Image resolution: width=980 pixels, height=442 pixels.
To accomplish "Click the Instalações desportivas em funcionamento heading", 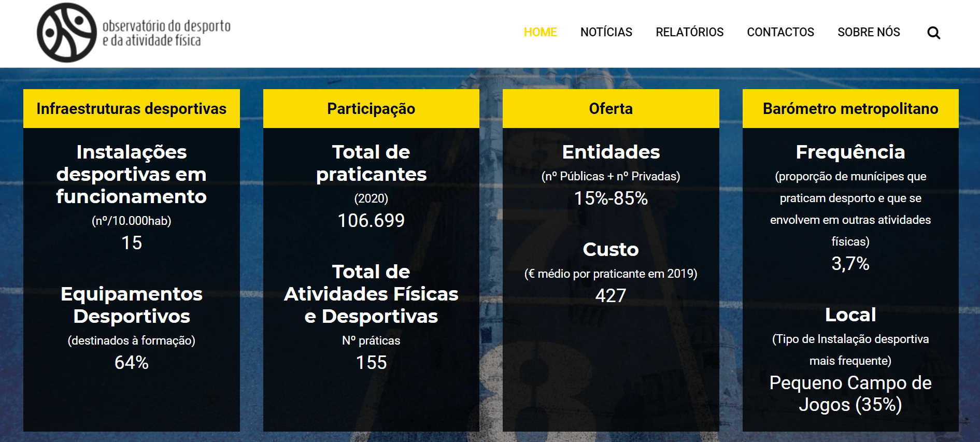I will click(x=132, y=174).
